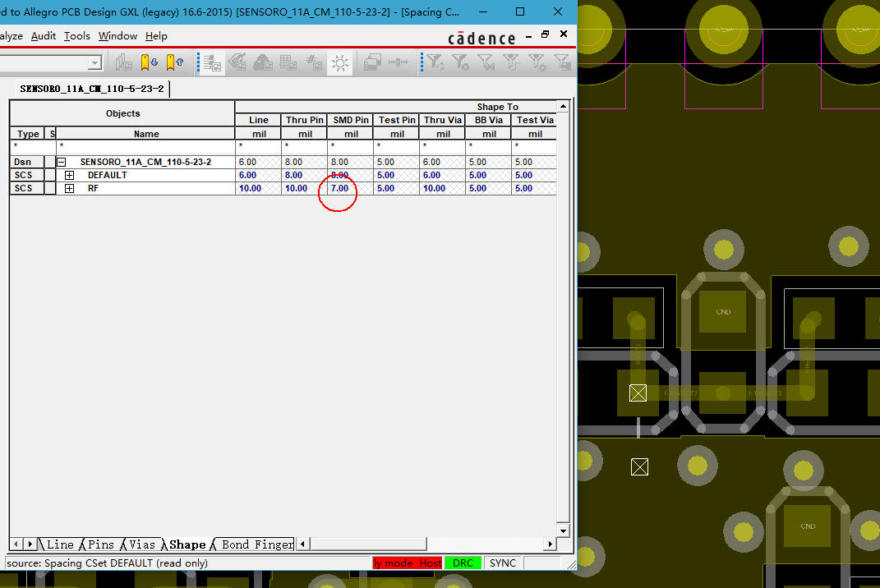
Task: Click the tag-shaped toolbar icon
Action: tap(237, 62)
